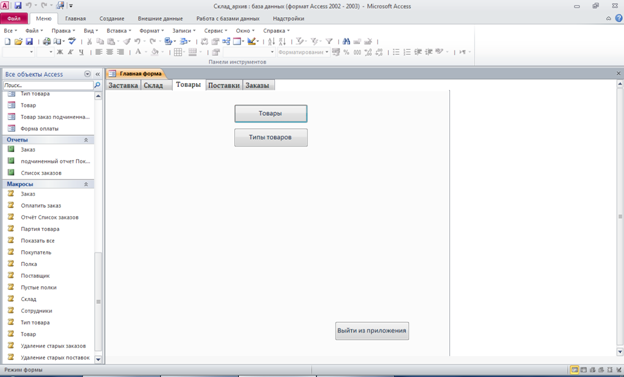624x377 pixels.
Task: Align text left in formatting toolbar
Action: tap(99, 52)
